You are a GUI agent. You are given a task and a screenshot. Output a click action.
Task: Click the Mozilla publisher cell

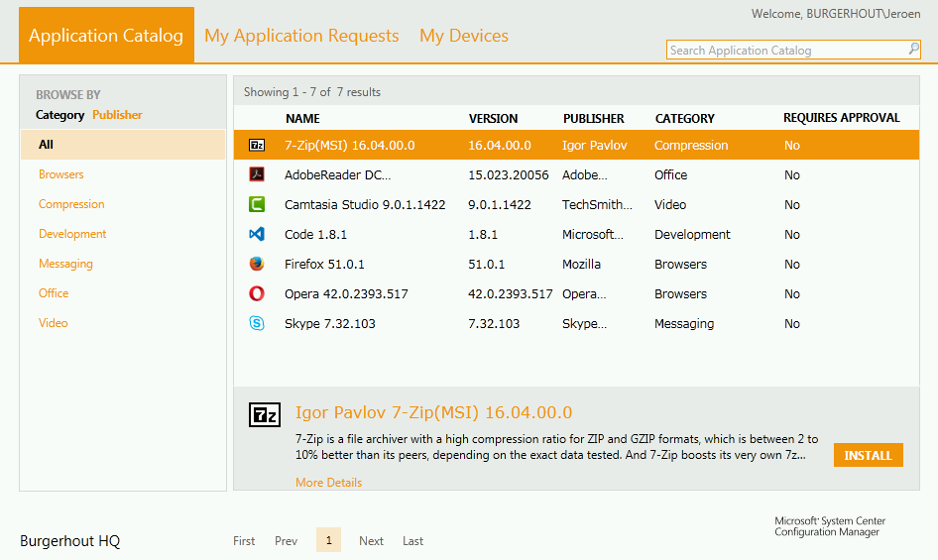pyautogui.click(x=581, y=264)
